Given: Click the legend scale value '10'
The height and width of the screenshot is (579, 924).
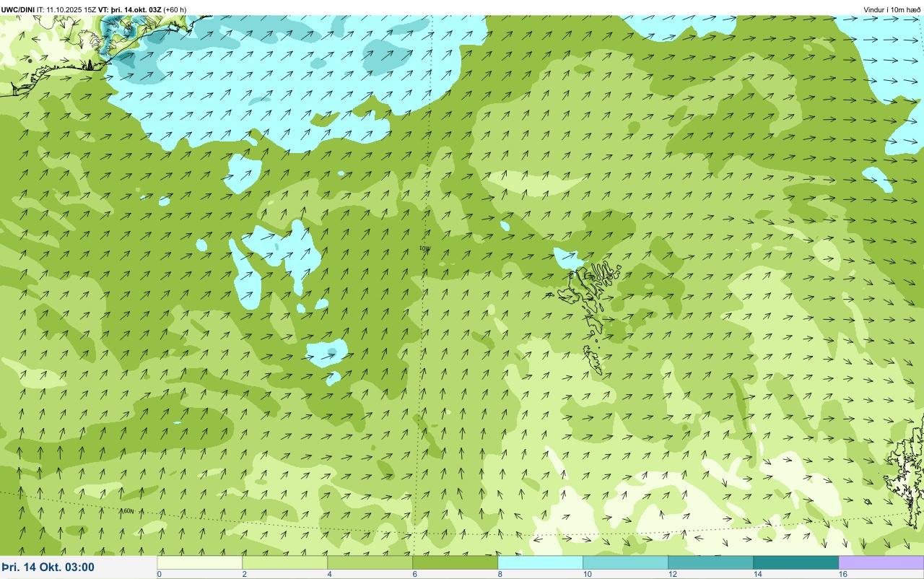Looking at the screenshot, I should (x=588, y=574).
